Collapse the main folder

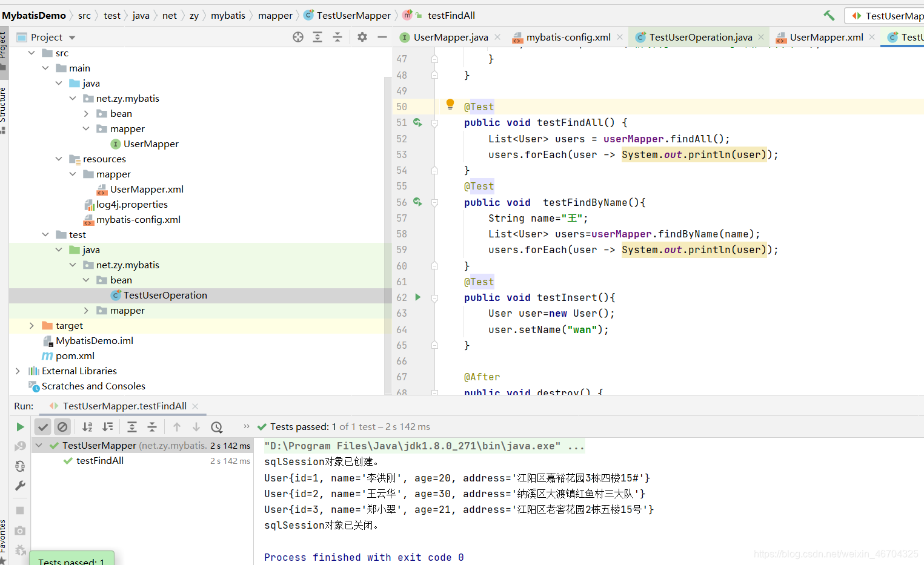tap(45, 68)
